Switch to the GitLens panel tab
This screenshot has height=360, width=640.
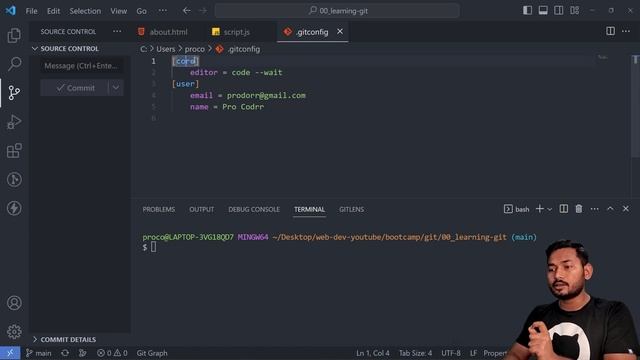pos(351,209)
